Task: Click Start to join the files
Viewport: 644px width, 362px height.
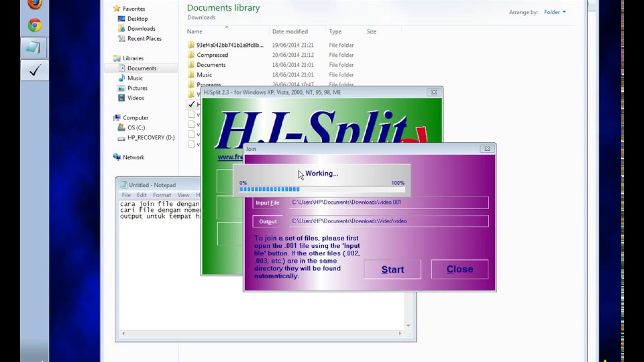Action: (392, 269)
